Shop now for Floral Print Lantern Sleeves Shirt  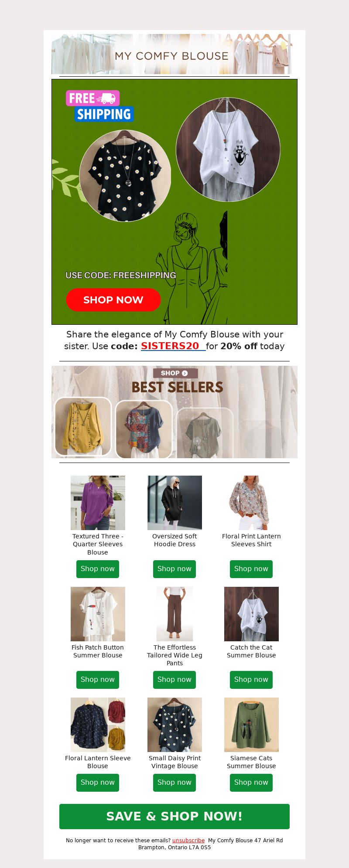pyautogui.click(x=251, y=569)
